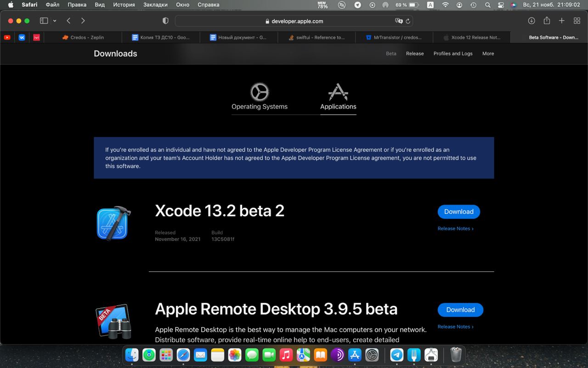588x368 pixels.
Task: Click the Xcode app icon
Action: (x=113, y=223)
